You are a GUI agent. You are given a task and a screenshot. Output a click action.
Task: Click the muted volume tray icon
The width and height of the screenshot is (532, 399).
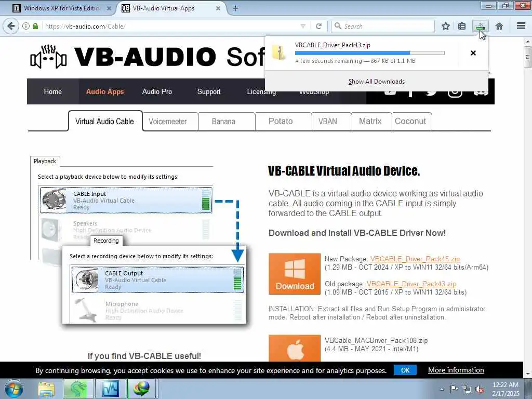tap(480, 390)
